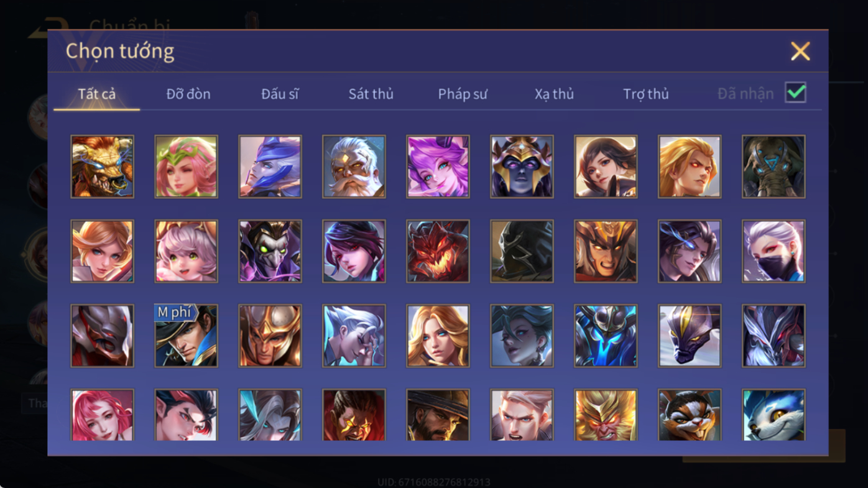868x488 pixels.
Task: Close the 'Chọn tướng' dialog
Action: (x=800, y=51)
